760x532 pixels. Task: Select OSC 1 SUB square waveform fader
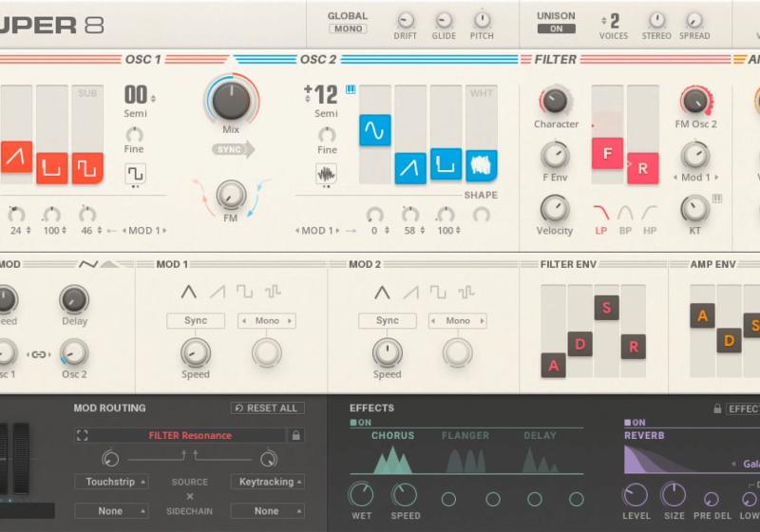click(x=87, y=168)
